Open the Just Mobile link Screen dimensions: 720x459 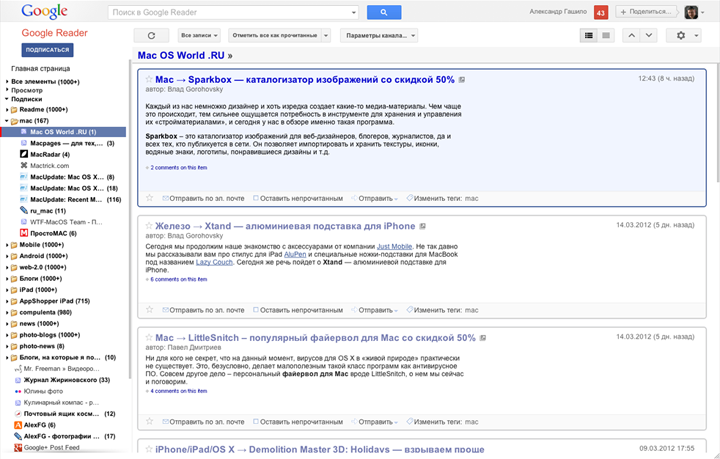pos(394,246)
